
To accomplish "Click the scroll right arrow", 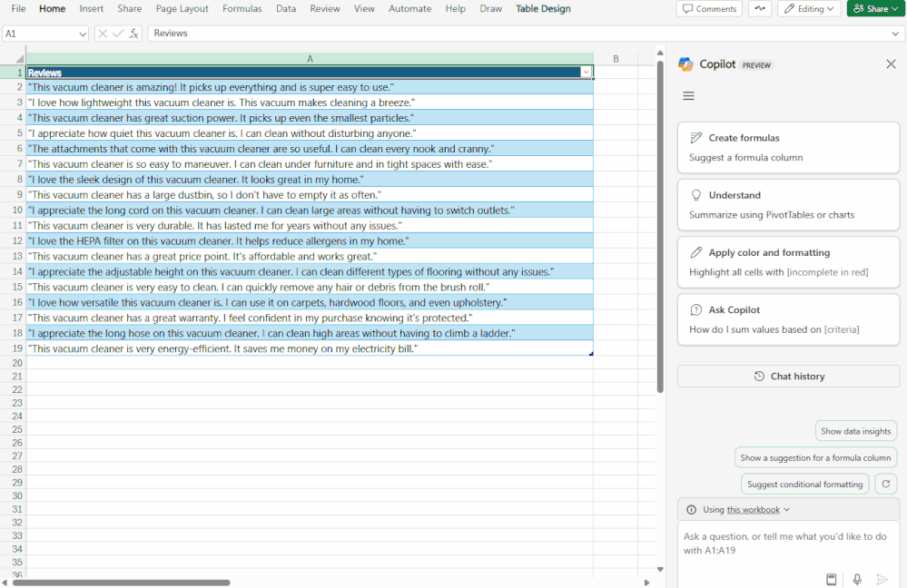I will (646, 583).
